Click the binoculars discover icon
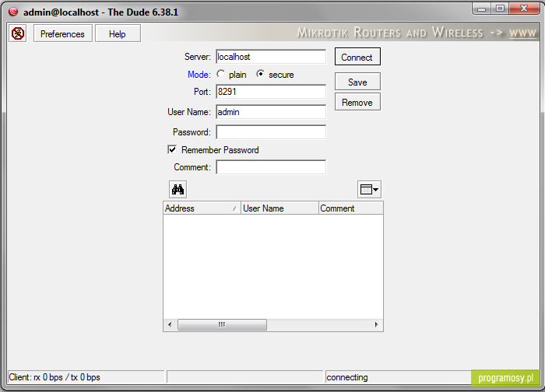545x392 pixels. coord(178,189)
